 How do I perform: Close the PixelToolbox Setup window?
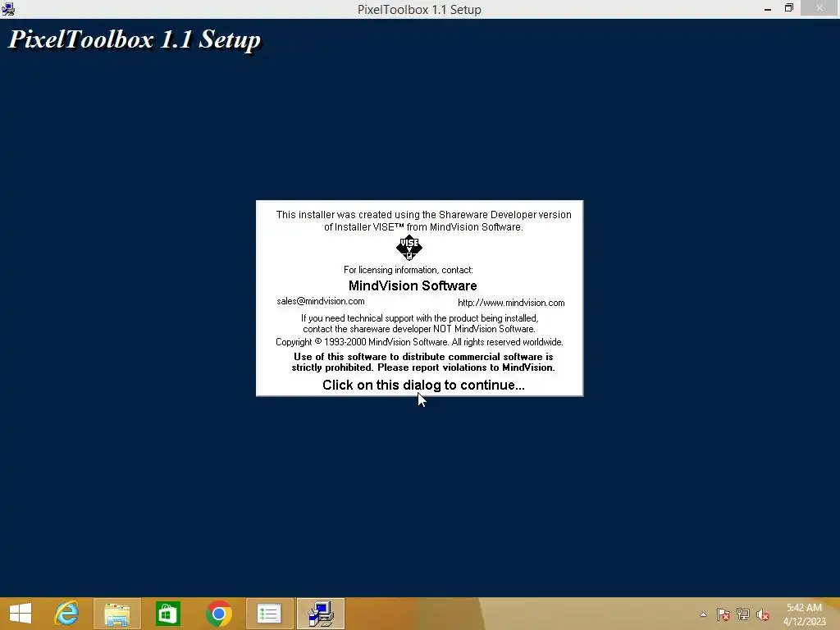pos(819,8)
